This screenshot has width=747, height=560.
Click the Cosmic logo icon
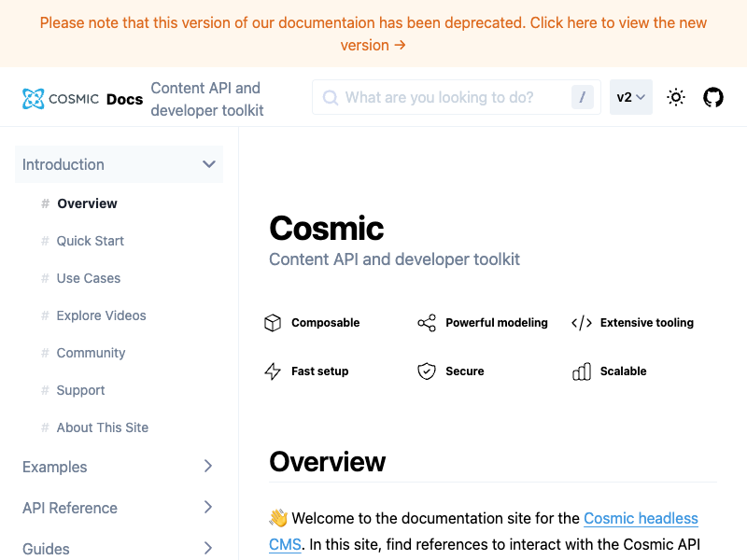(x=34, y=99)
